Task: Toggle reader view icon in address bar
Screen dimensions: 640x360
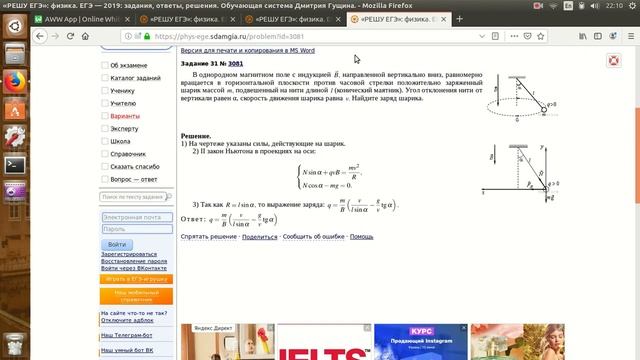Action: click(x=495, y=36)
